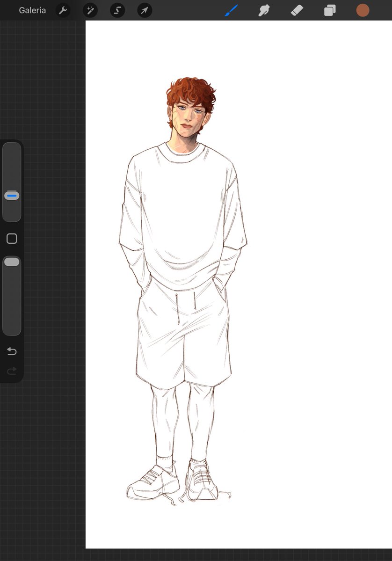Tap the square modify button in sidebar
The width and height of the screenshot is (392, 561).
pyautogui.click(x=12, y=239)
